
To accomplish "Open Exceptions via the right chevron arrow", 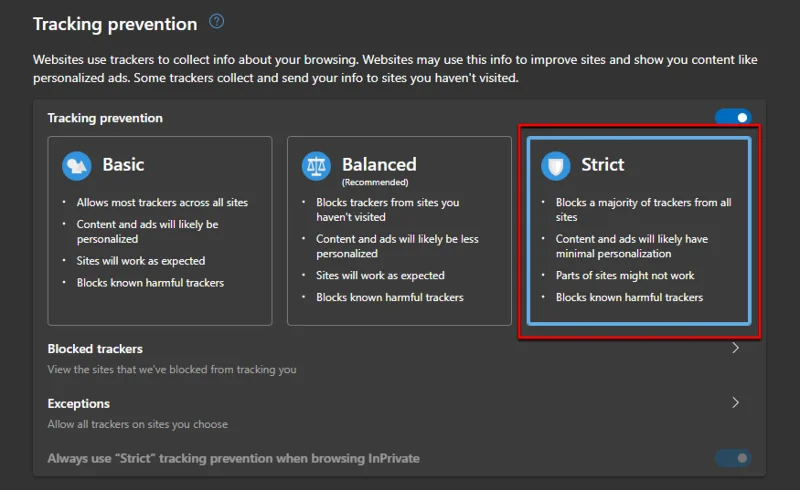I will click(736, 403).
